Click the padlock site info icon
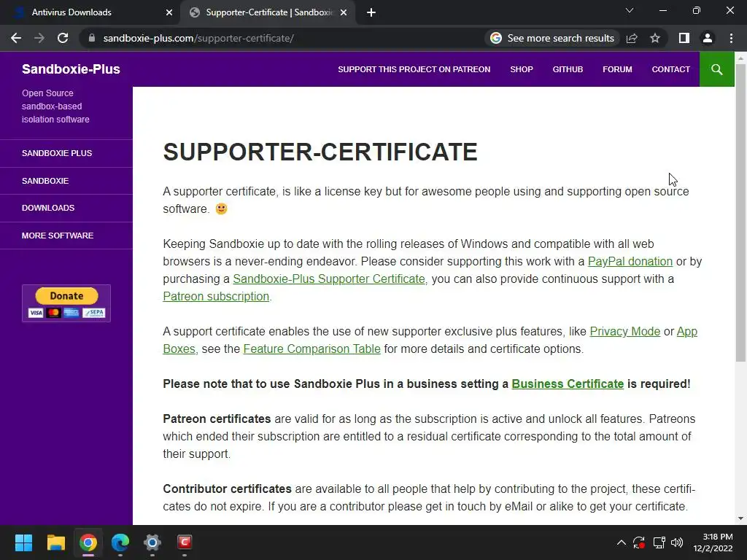747x560 pixels. click(92, 38)
